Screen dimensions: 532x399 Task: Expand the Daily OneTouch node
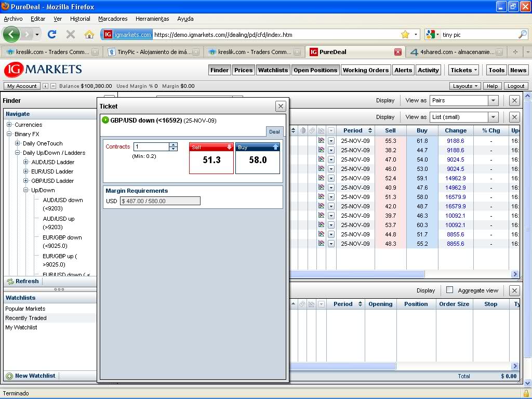point(17,143)
